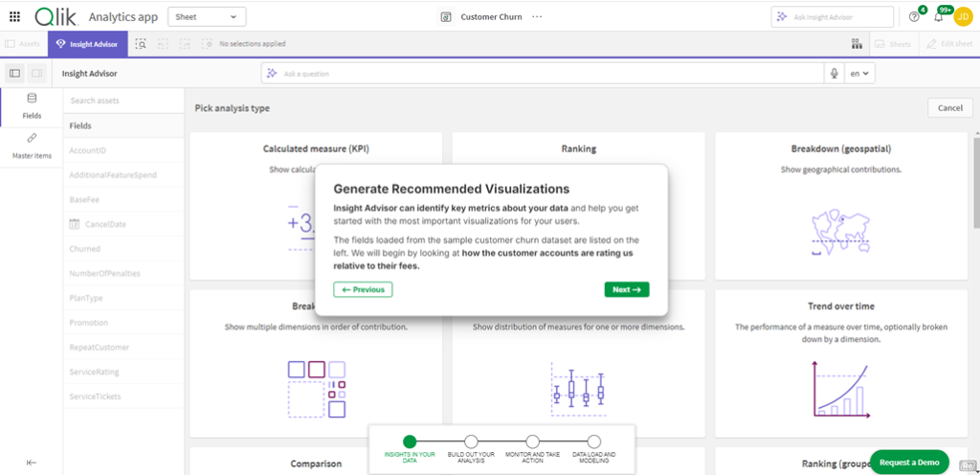Select the AccountID field
The image size is (980, 475).
coord(88,150)
